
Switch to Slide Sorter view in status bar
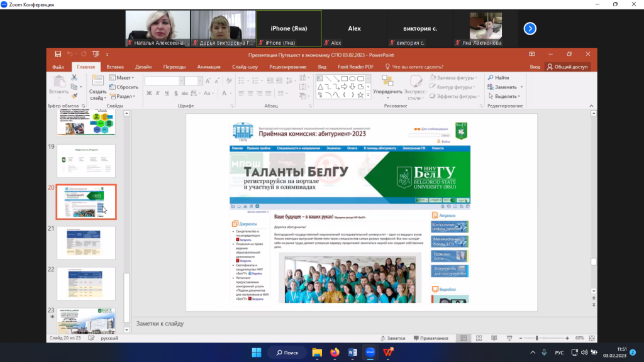tap(479, 338)
